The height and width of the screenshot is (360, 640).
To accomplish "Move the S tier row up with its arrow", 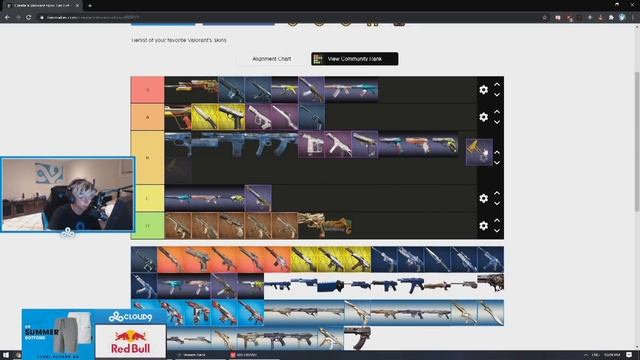I will pyautogui.click(x=497, y=84).
